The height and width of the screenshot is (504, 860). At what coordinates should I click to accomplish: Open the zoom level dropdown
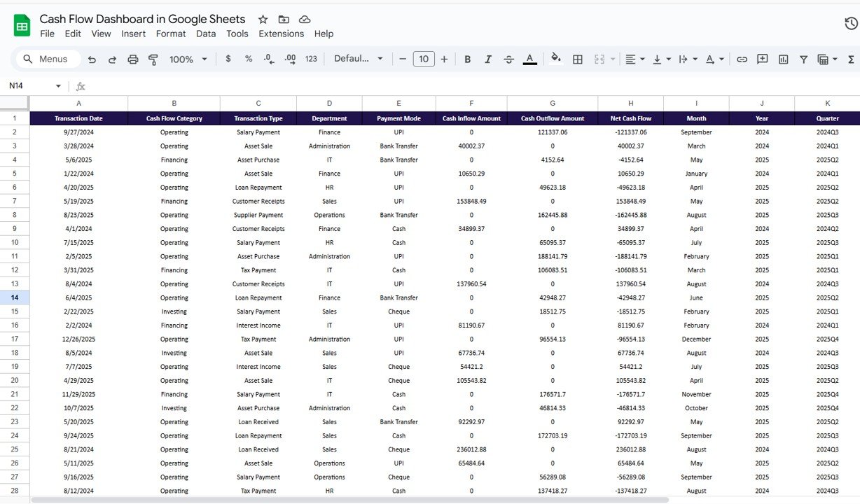187,59
